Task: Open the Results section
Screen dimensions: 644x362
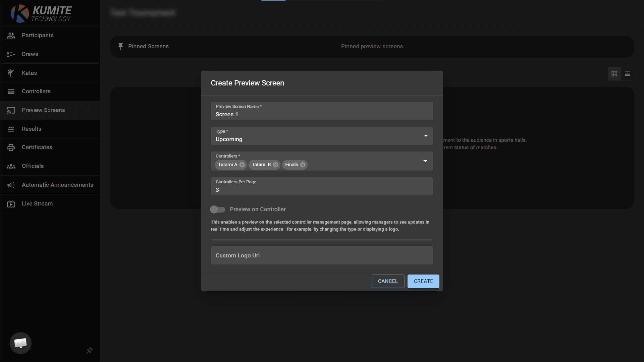Action: pos(32,129)
